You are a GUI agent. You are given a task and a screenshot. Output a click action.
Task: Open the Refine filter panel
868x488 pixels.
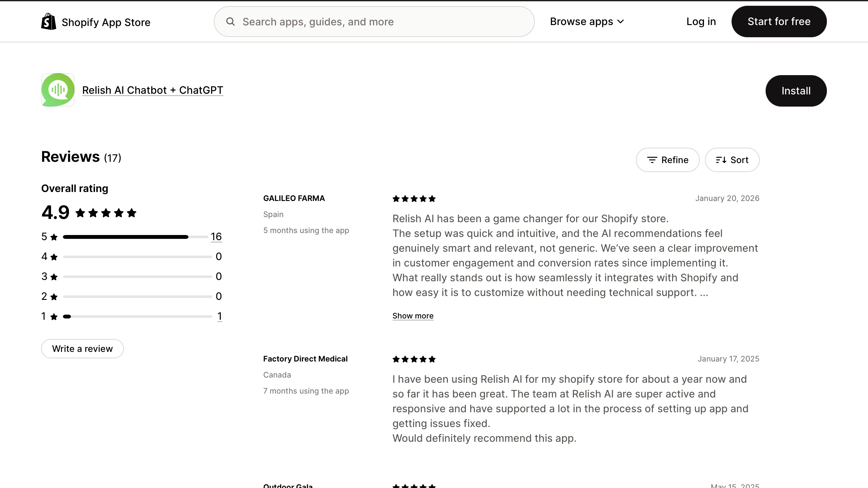[x=667, y=160]
